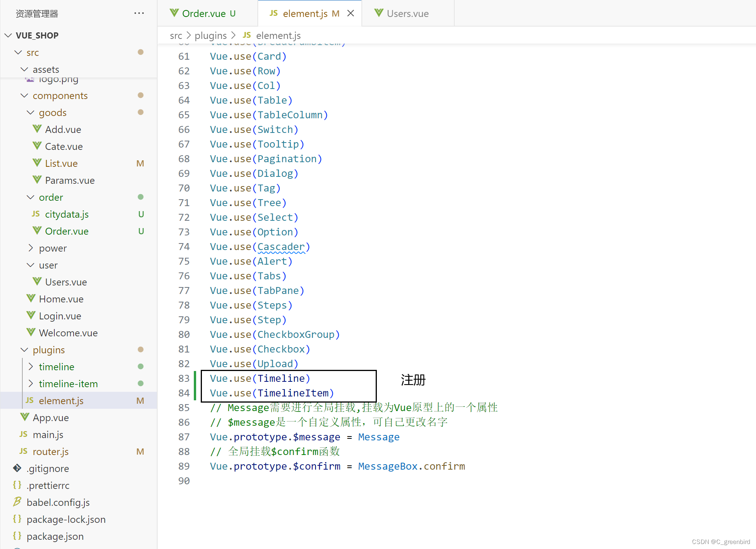Place cursor on Vue.use(CheckboxGroup) line
Viewport: 756px width, 549px height.
tap(275, 334)
